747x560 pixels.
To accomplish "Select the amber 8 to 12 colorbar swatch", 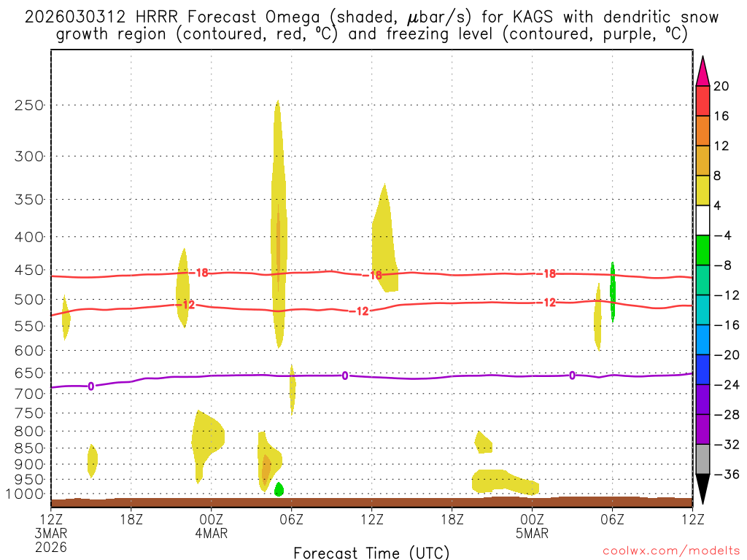I will tap(703, 160).
